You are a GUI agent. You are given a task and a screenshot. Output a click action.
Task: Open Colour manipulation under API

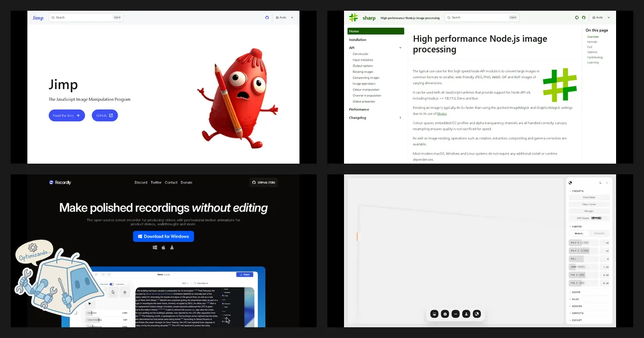(366, 90)
